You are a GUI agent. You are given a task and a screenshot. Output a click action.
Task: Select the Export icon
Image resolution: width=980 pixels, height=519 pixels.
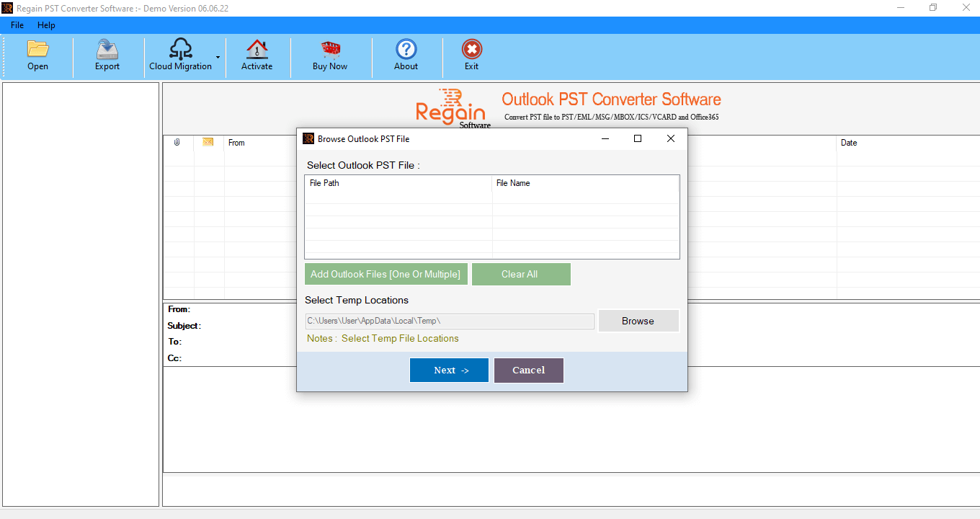point(107,56)
